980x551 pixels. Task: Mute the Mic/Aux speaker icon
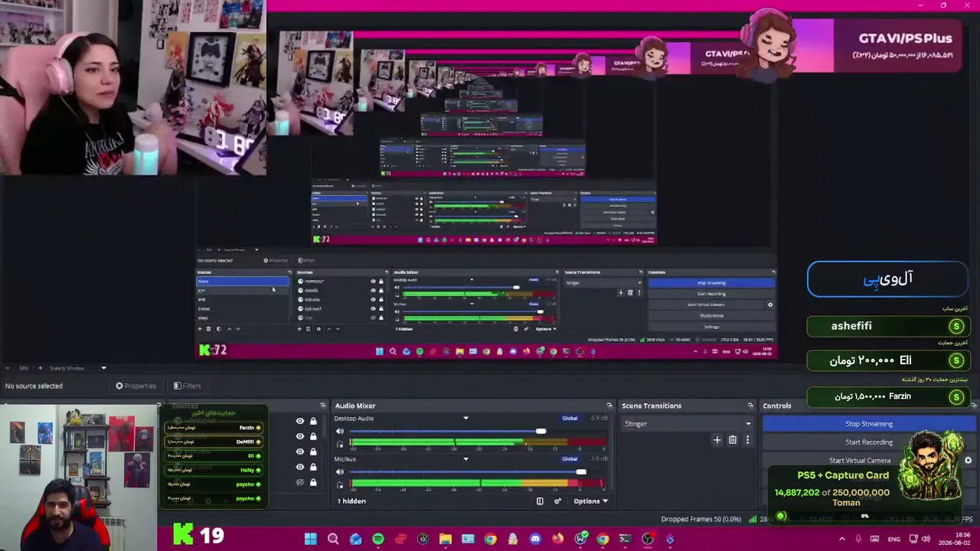point(341,472)
